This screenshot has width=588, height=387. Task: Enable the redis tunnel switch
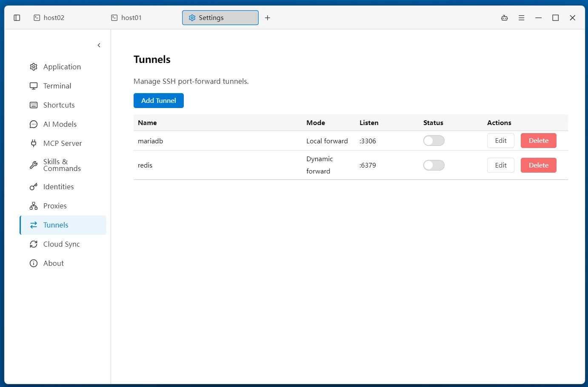pyautogui.click(x=434, y=165)
